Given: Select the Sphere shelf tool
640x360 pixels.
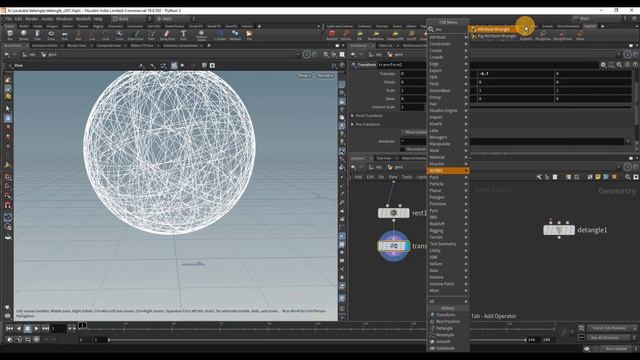Looking at the screenshot, I should [x=24, y=35].
